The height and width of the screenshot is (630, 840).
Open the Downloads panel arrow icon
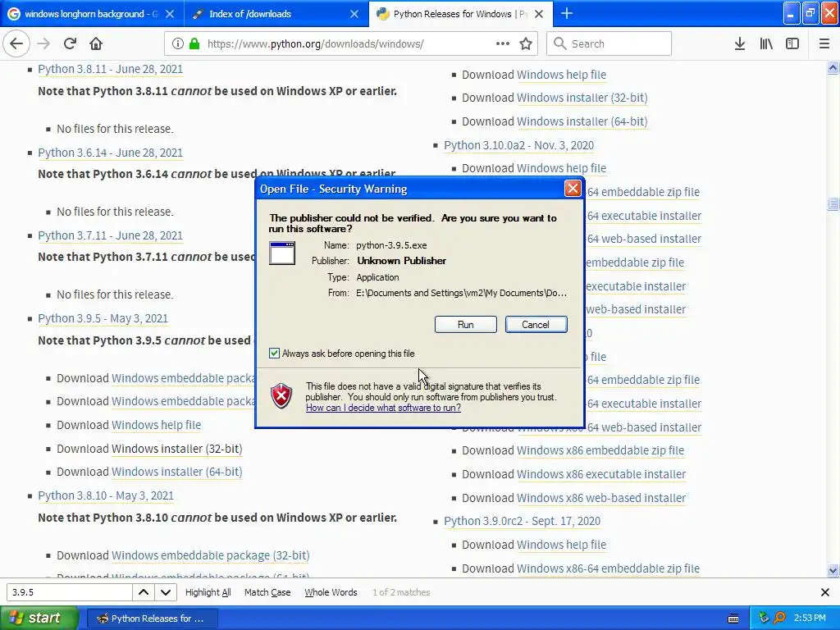740,43
